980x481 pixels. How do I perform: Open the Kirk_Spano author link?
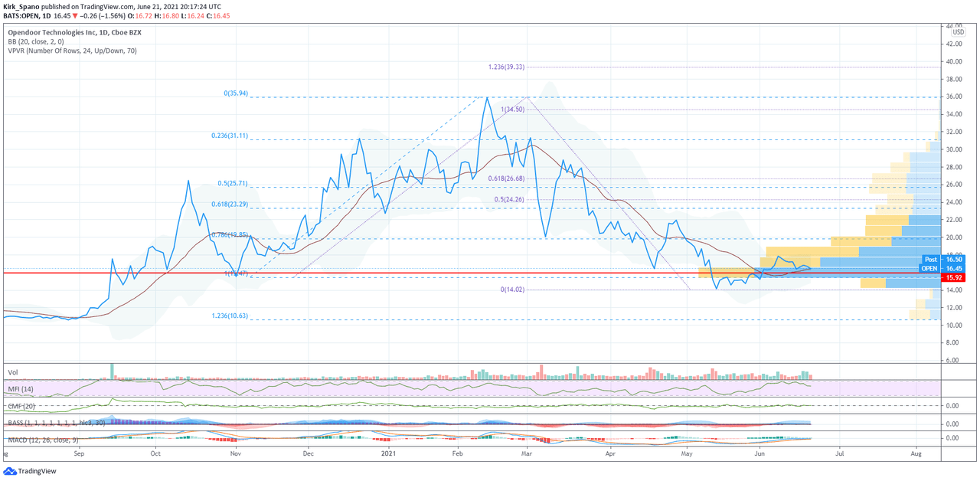pos(21,6)
